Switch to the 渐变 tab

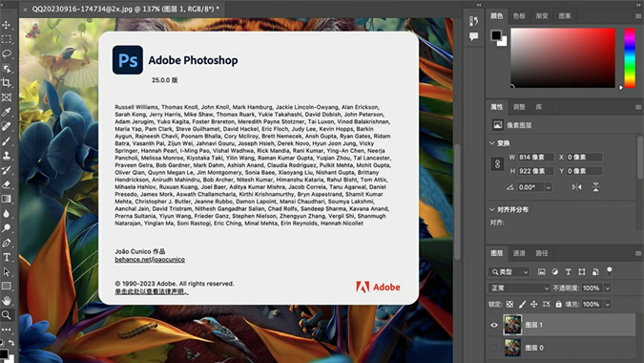point(542,16)
